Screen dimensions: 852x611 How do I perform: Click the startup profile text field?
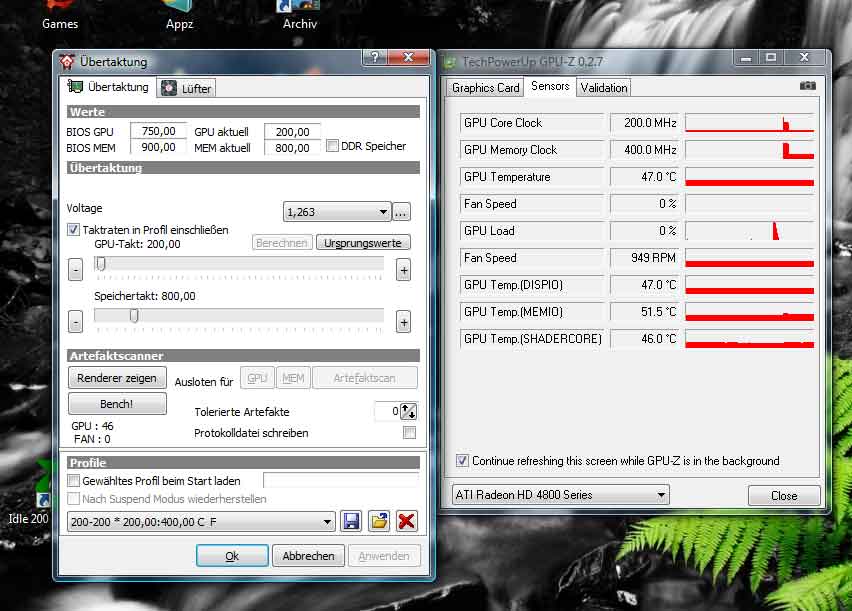point(341,481)
